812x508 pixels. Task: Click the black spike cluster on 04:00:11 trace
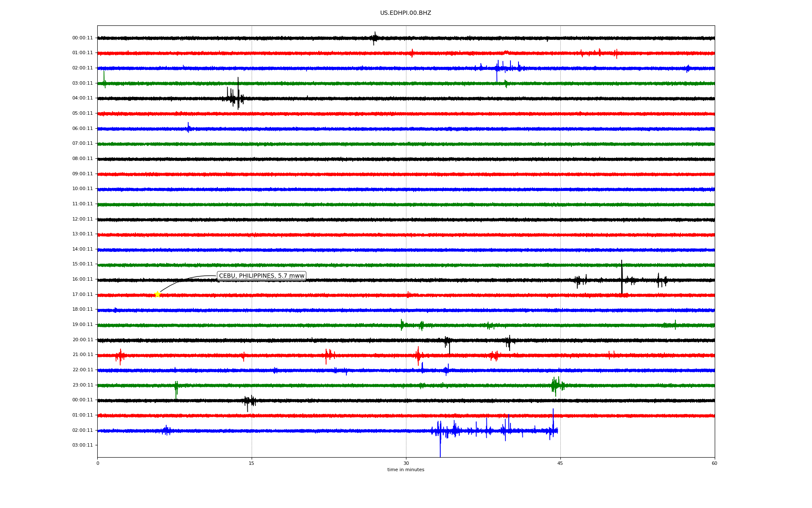pyautogui.click(x=235, y=98)
